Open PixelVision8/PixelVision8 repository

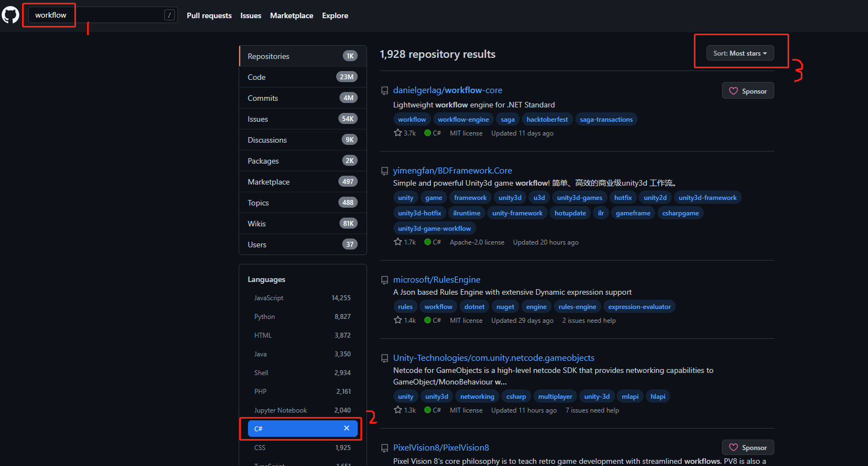tap(441, 448)
